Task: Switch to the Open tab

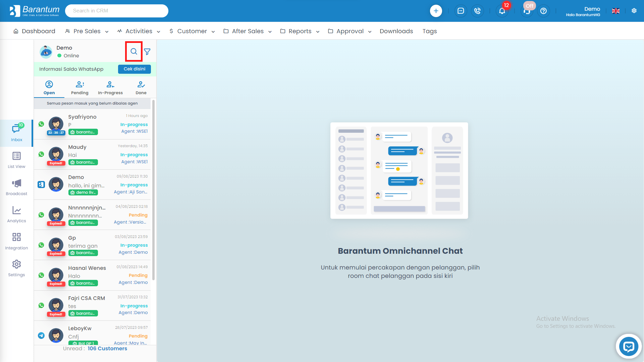Action: point(49,88)
